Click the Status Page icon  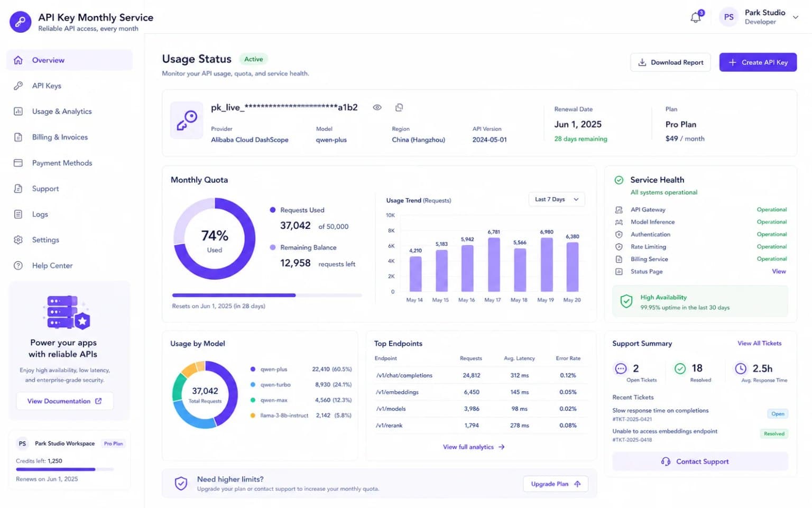619,272
